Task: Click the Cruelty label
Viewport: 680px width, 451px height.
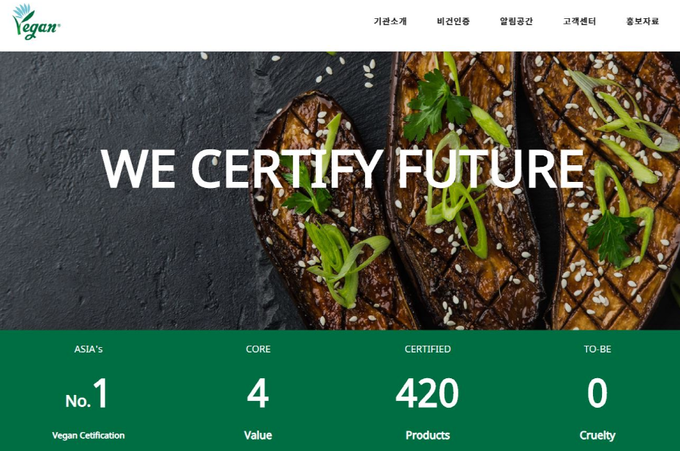Action: [x=597, y=435]
